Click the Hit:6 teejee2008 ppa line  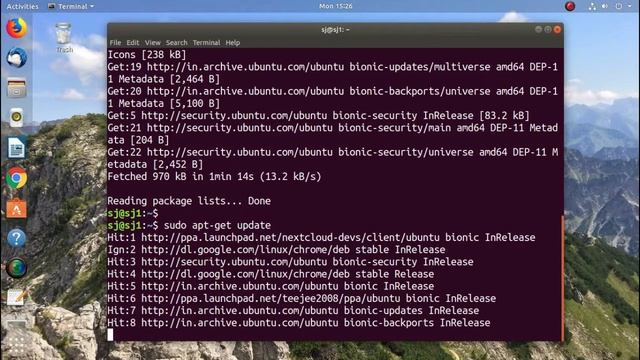coord(302,299)
